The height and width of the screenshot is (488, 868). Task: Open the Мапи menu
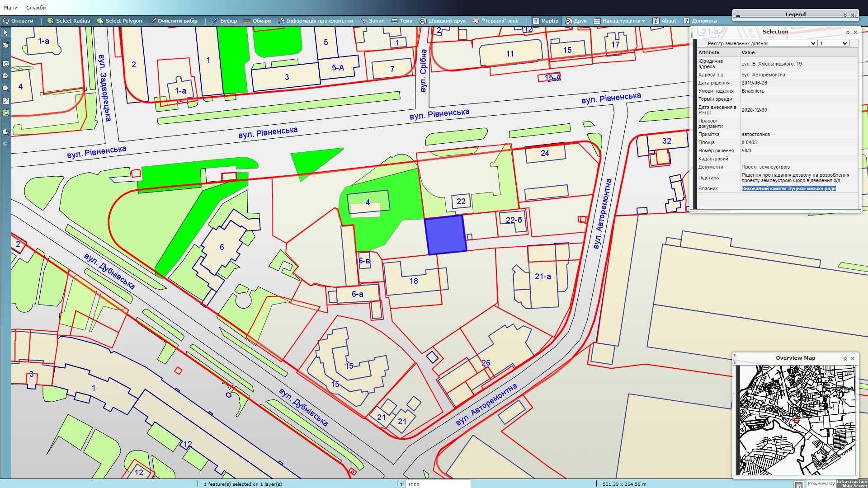point(11,8)
